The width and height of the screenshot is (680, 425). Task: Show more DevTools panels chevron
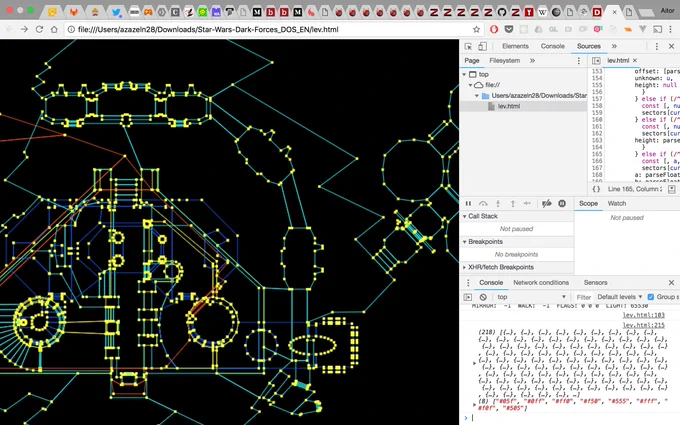click(x=614, y=46)
